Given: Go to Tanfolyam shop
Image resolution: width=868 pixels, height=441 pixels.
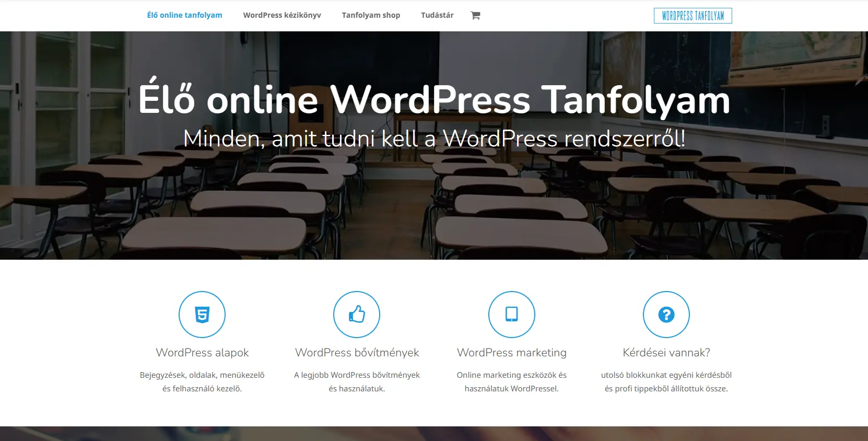Looking at the screenshot, I should tap(371, 15).
